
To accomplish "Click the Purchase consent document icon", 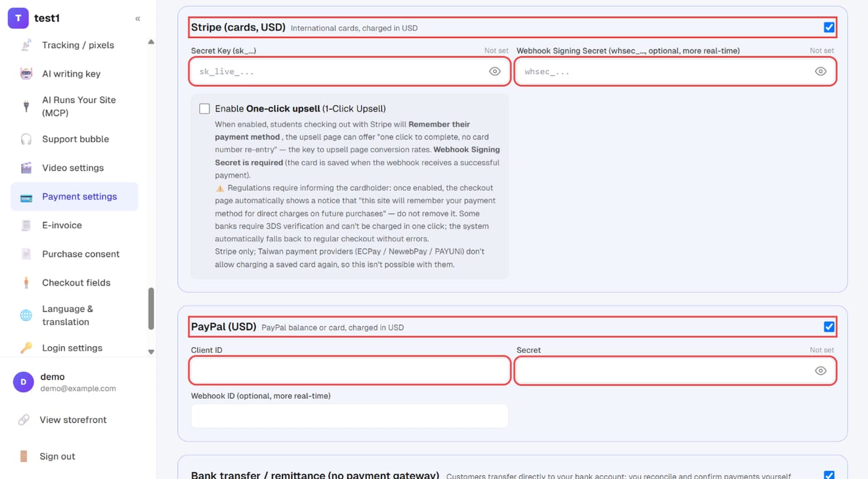I will [x=26, y=254].
